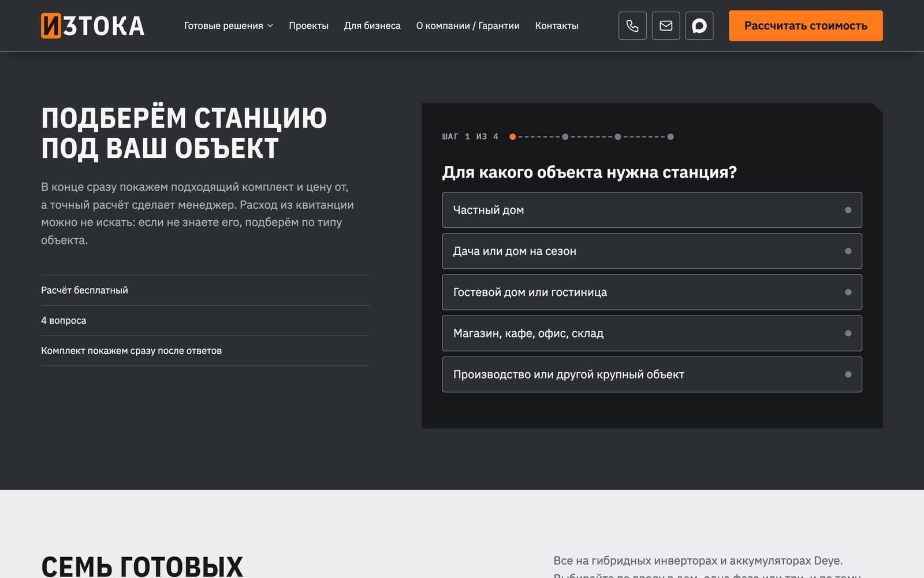Click the email envelope icon in header

[666, 25]
